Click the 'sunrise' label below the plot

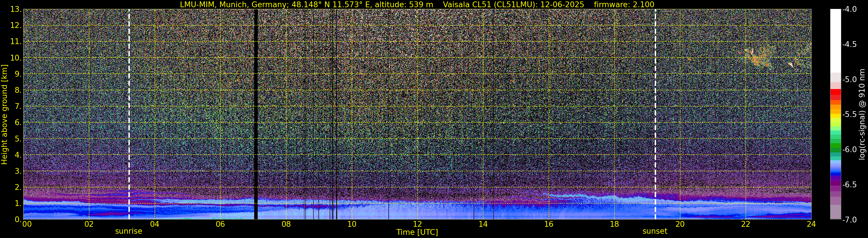(x=129, y=231)
